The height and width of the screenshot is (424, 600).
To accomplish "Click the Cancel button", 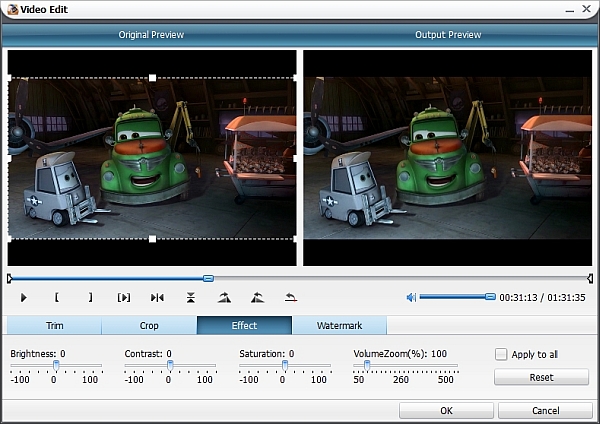I will tap(544, 410).
